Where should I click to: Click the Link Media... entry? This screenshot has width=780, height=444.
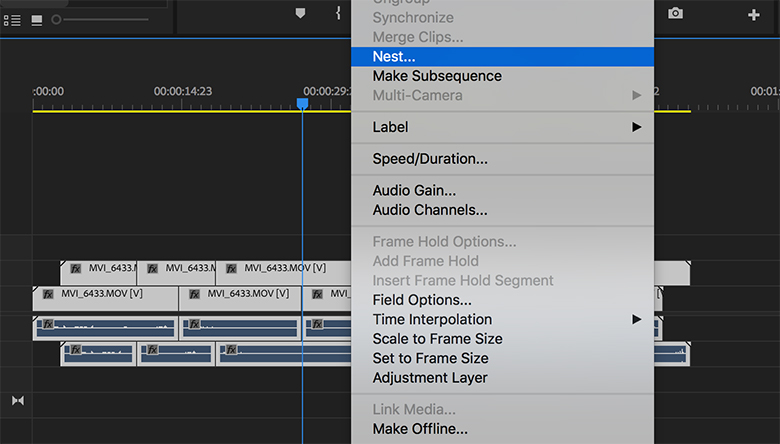pyautogui.click(x=502, y=409)
